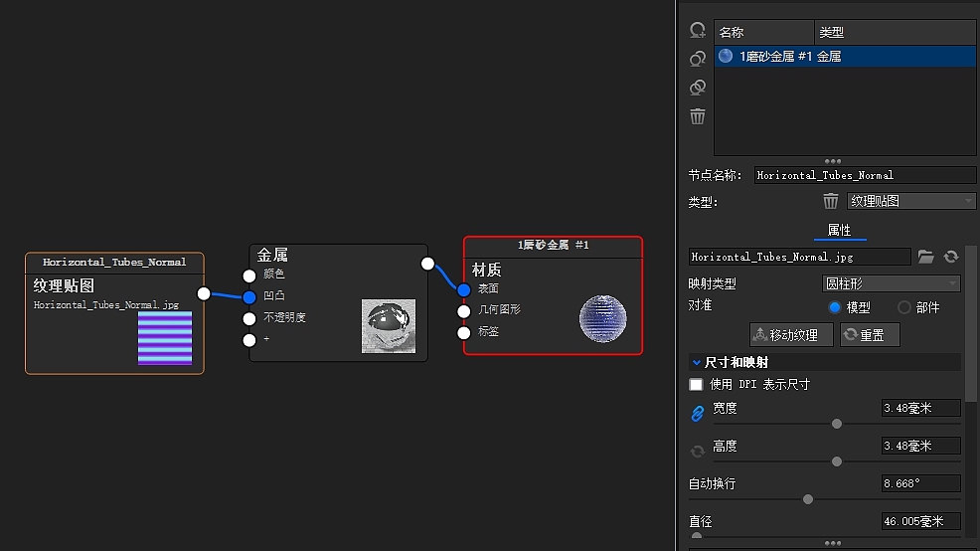Click the striped texture thumbnail in node
Screen dimensions: 980x551
165,338
